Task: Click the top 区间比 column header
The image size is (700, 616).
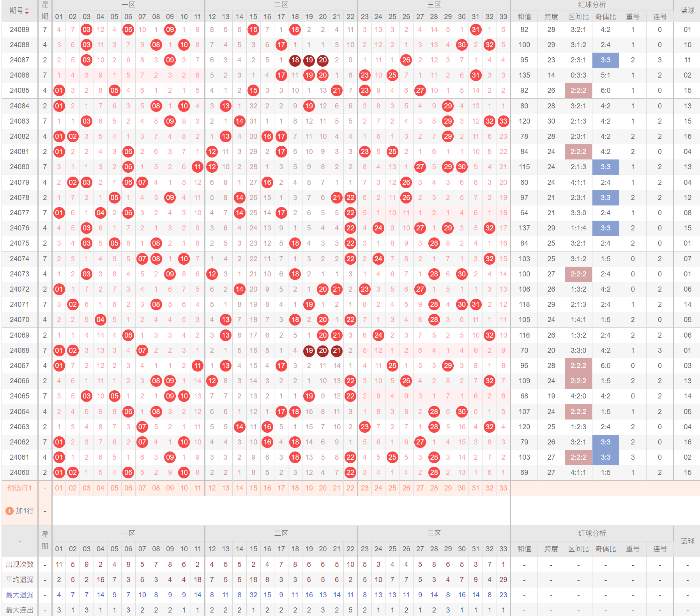Action: click(x=578, y=17)
